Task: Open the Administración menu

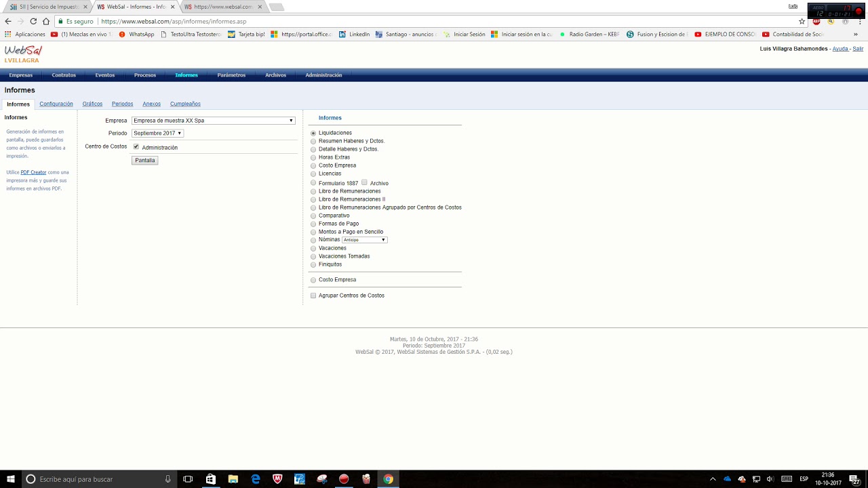Action: [323, 75]
